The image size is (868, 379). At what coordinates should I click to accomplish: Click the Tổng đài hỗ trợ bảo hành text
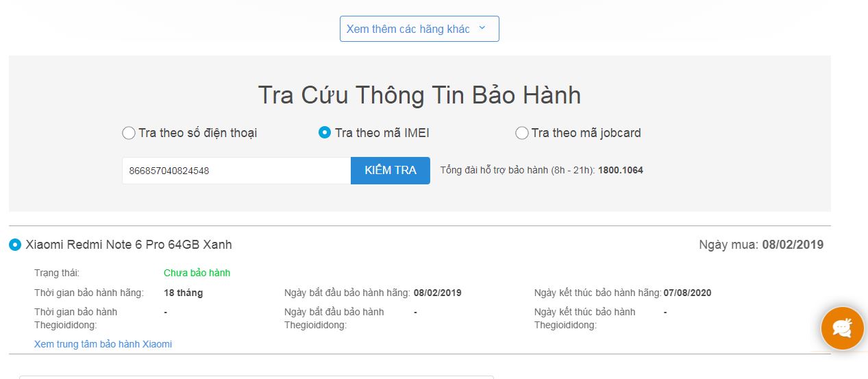click(x=517, y=170)
